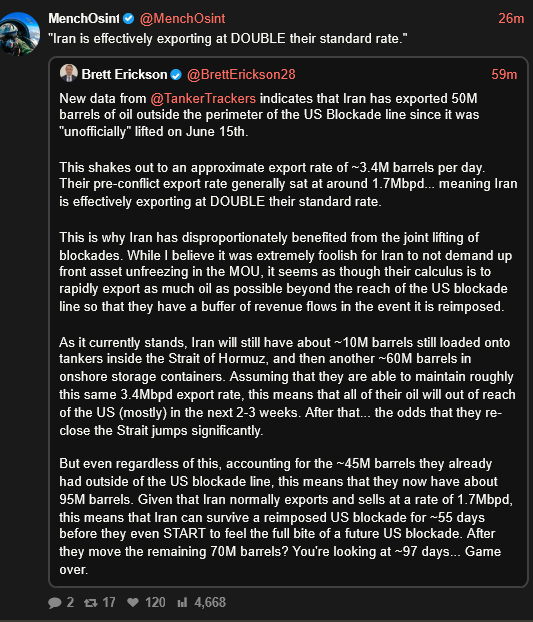Visit the @MenchOsint handle link
533x622 pixels.
[x=182, y=18]
